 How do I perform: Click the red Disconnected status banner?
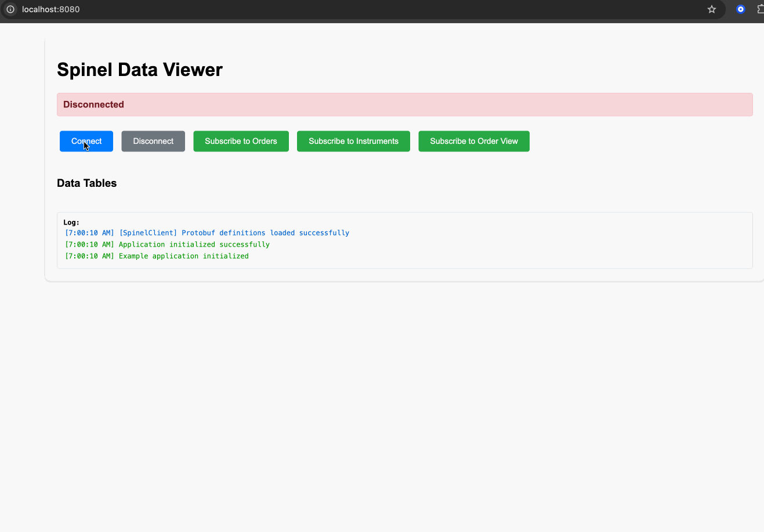pyautogui.click(x=404, y=104)
